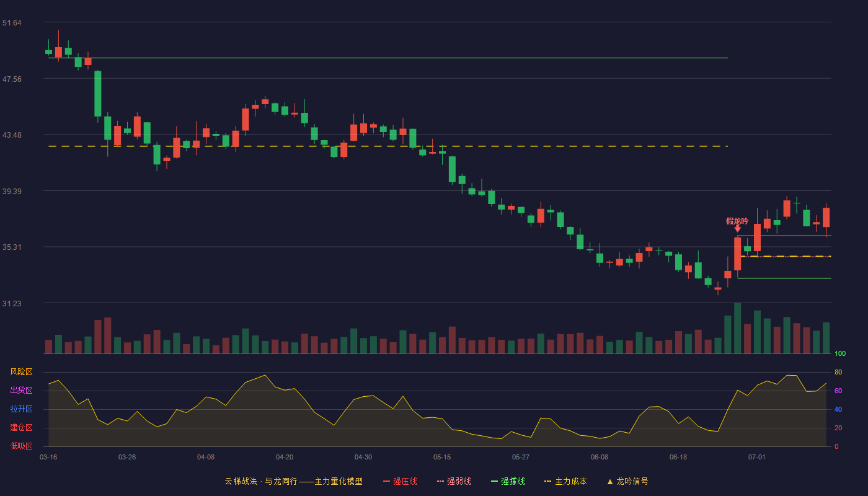
Task: Click the 龙吟信号 triangle legend icon
Action: pos(609,482)
